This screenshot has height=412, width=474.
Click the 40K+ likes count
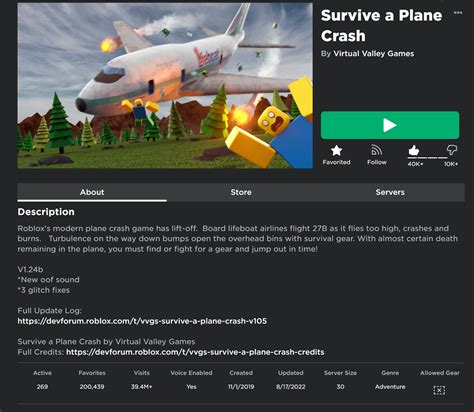coord(415,164)
